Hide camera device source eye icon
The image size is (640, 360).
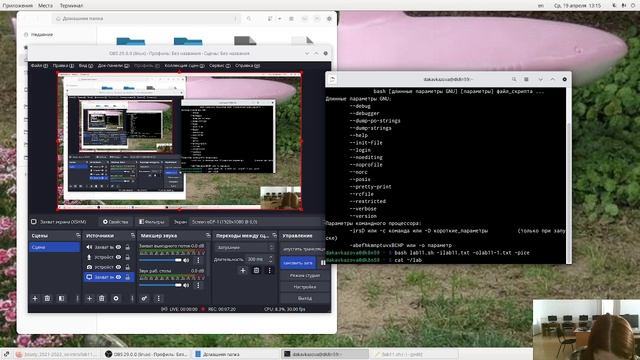click(x=118, y=267)
